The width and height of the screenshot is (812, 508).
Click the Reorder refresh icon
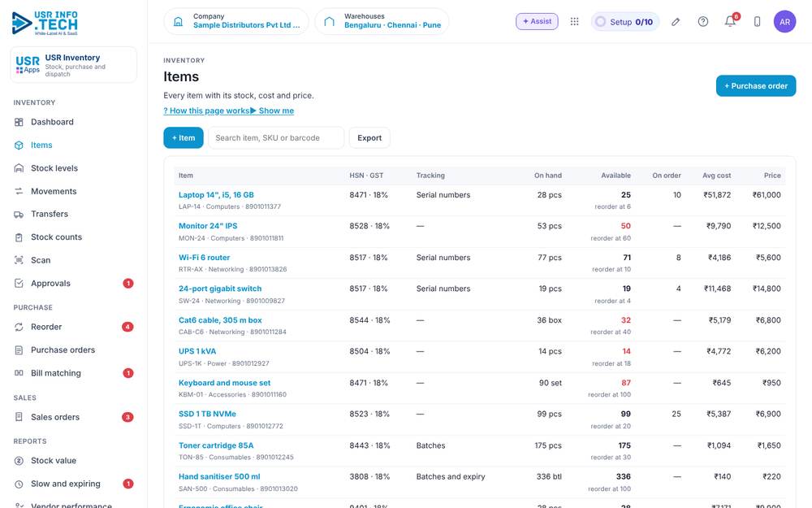(x=19, y=327)
